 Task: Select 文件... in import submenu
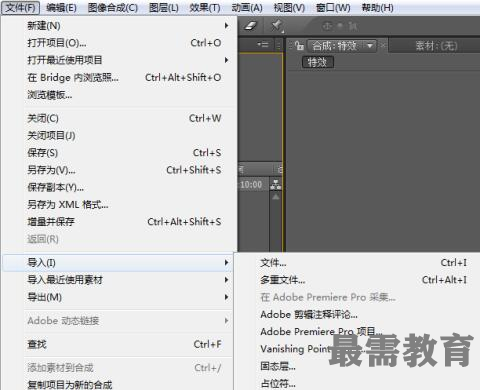tap(357, 263)
